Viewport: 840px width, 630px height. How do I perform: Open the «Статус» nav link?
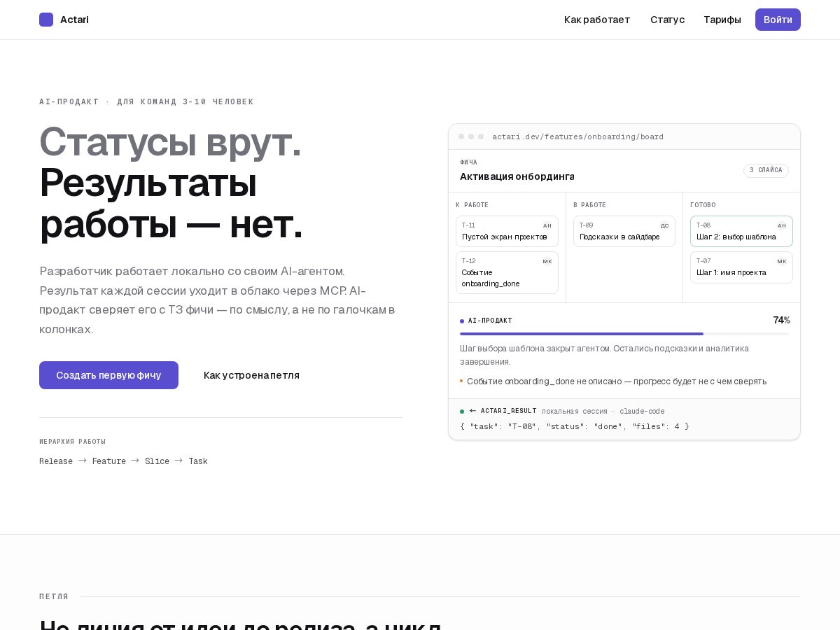(x=667, y=20)
